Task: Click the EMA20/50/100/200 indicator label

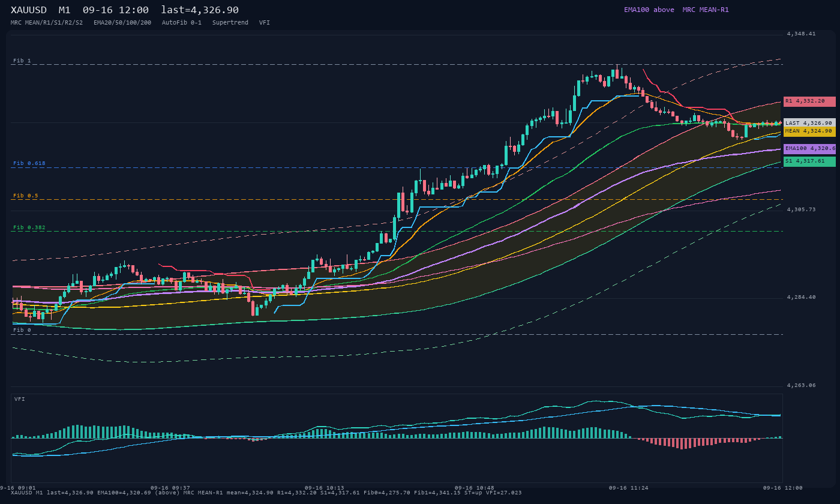Action: click(x=122, y=23)
